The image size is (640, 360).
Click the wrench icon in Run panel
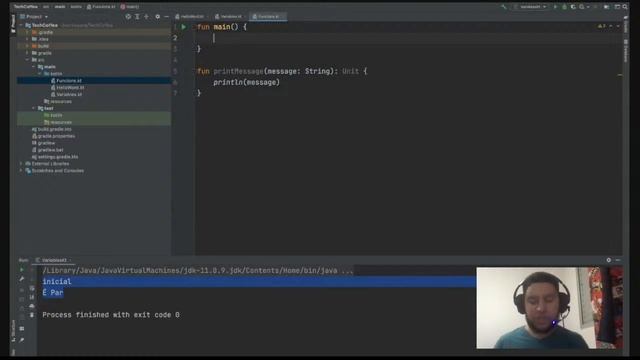[x=22, y=279]
